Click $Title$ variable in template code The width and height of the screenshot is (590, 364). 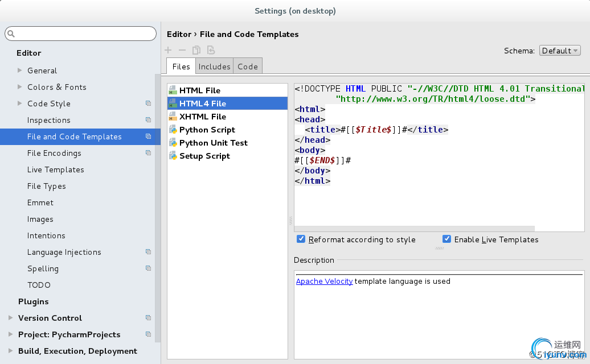point(373,130)
